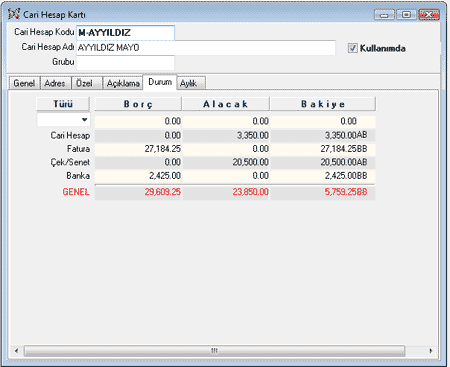The height and width of the screenshot is (367, 450).
Task: Go to the Açıklama tab
Action: pyautogui.click(x=123, y=83)
